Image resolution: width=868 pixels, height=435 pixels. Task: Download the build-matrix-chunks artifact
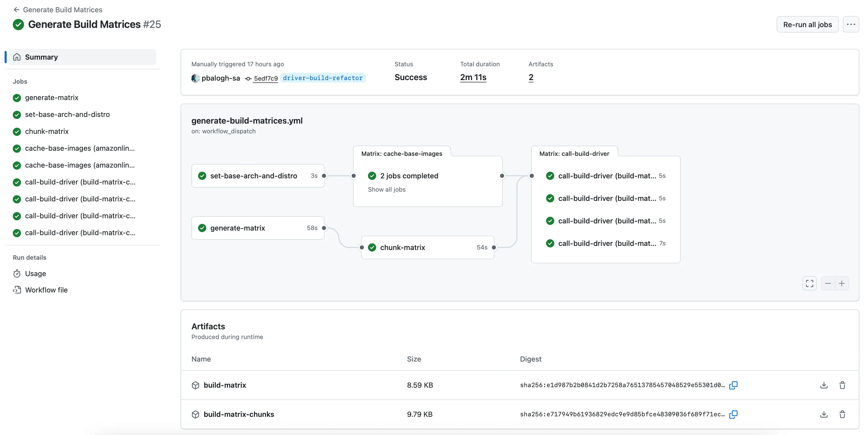pos(823,414)
